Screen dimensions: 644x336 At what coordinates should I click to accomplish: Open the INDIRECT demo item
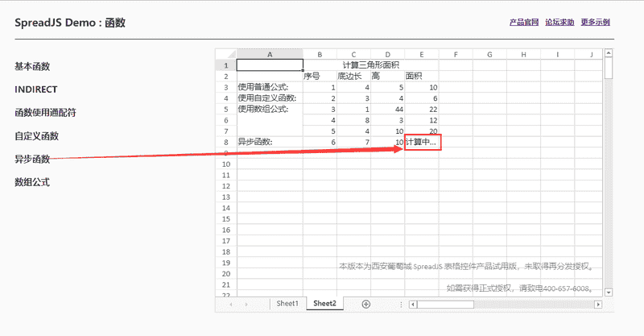point(35,89)
